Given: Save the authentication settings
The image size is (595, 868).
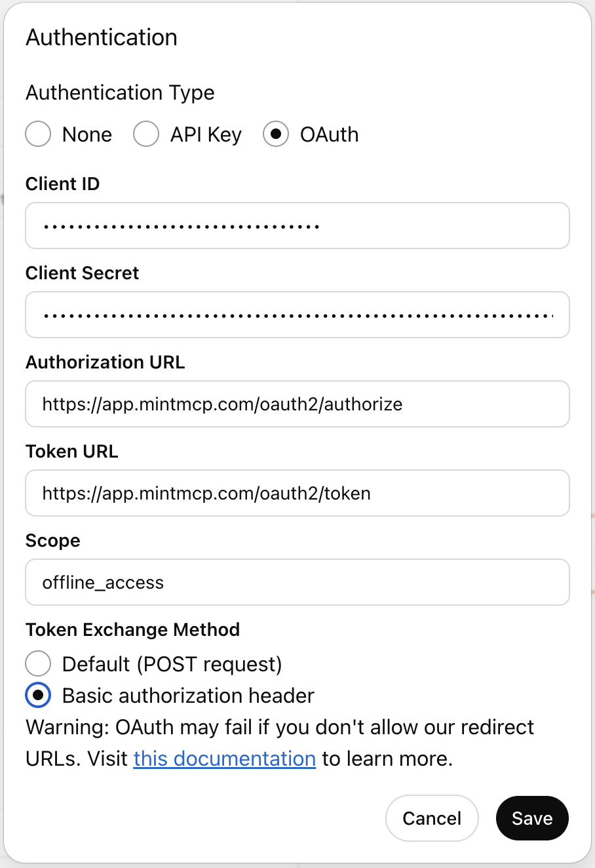Looking at the screenshot, I should pos(531,818).
